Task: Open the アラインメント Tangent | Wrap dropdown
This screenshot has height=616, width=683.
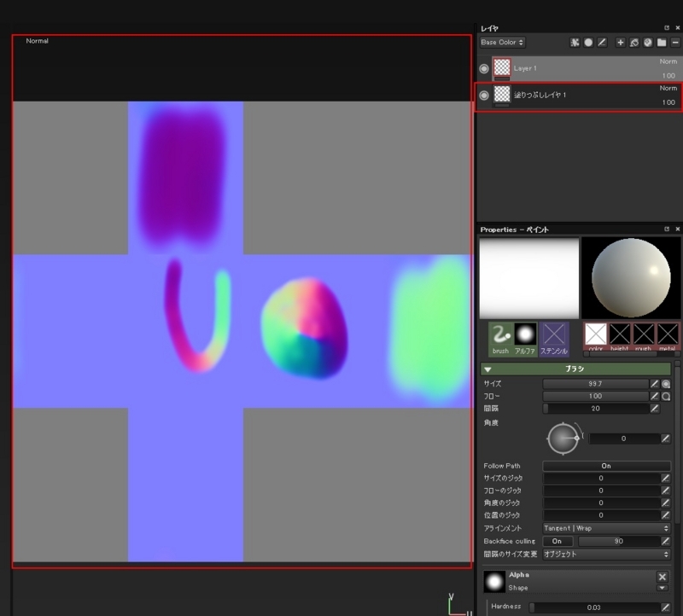Action: (x=606, y=528)
